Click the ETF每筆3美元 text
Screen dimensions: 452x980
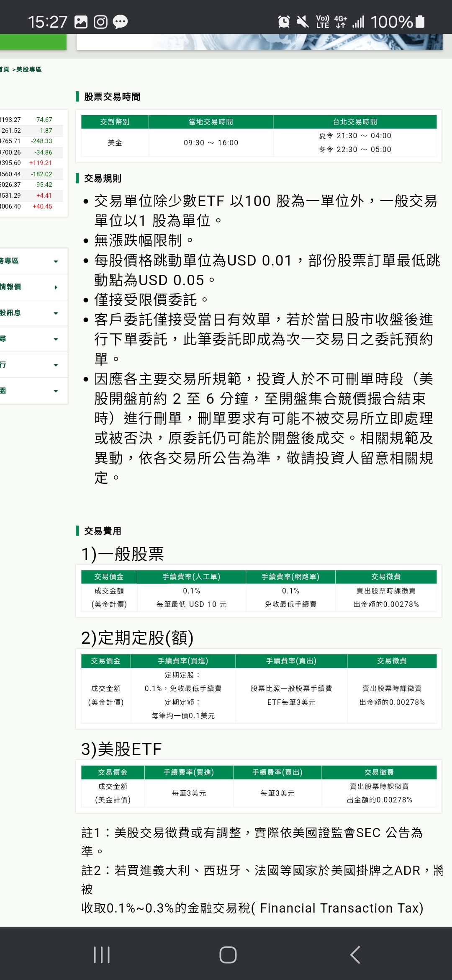pyautogui.click(x=291, y=702)
